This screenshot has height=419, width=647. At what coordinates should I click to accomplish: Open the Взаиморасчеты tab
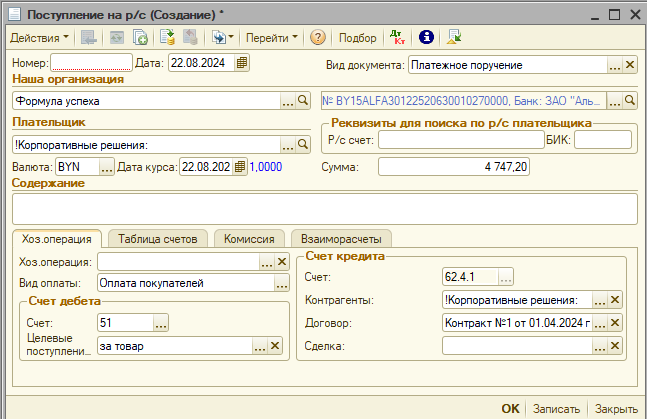coord(341,238)
